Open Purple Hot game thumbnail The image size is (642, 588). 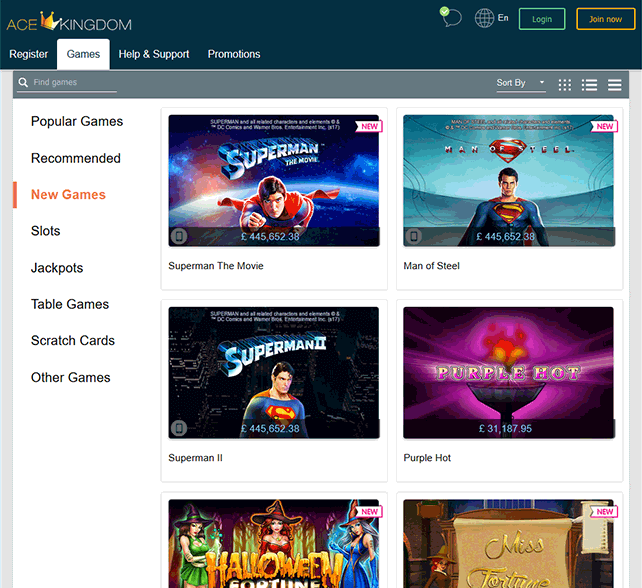tap(509, 373)
